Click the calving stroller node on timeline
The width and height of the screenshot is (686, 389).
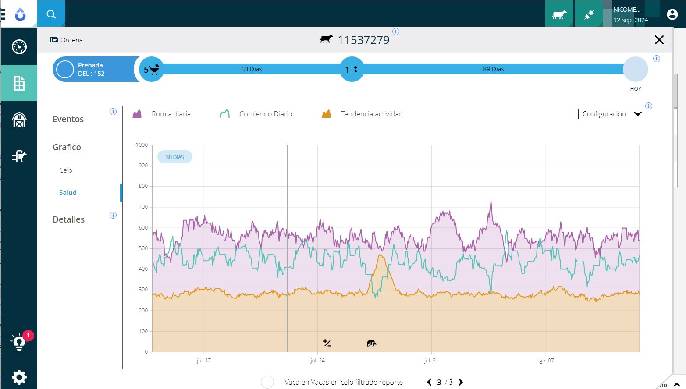click(x=151, y=69)
